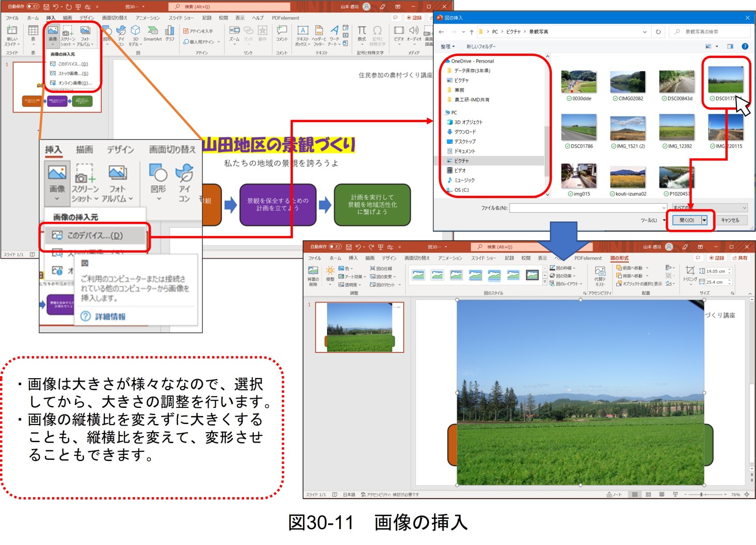Select Online Pictures (オンライン画像) in Insert-tab window menu

[71, 83]
